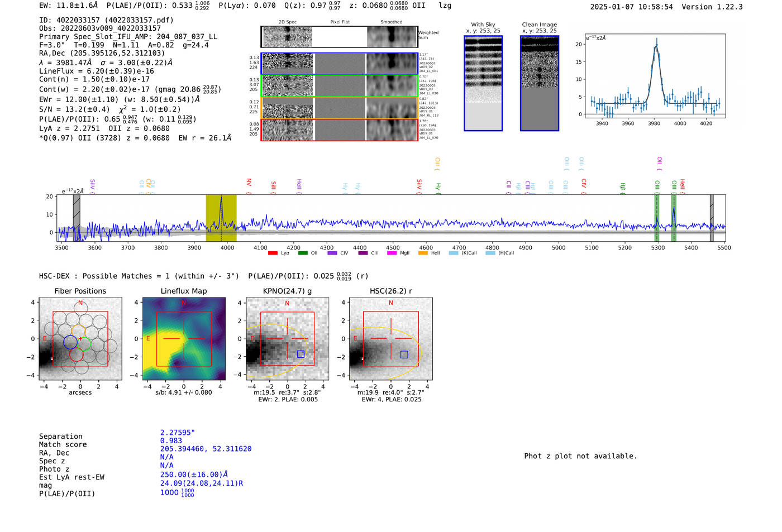Viewport: 782px width, 532px height.
Task: Open the KPNO(24.7) g image cutout
Action: pyautogui.click(x=287, y=338)
